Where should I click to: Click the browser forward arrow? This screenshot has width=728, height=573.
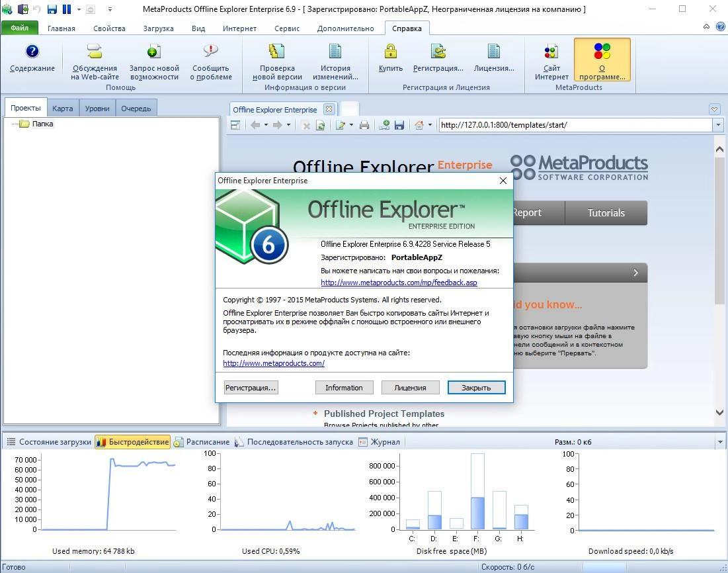coord(277,125)
